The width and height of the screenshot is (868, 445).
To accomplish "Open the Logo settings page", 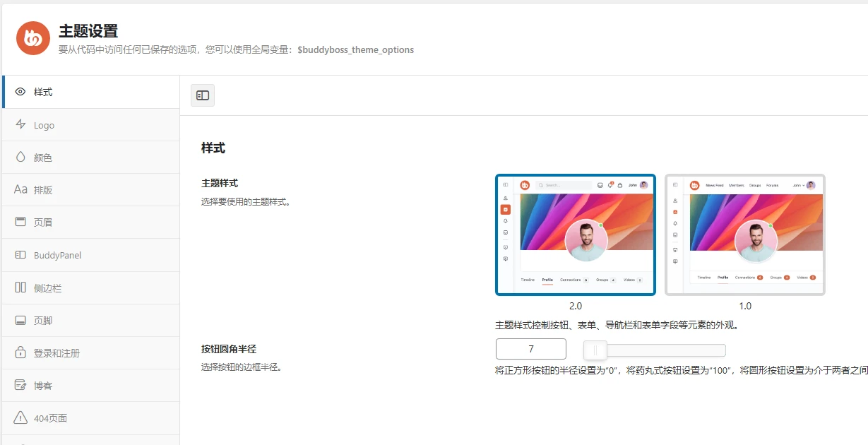I will tap(44, 125).
